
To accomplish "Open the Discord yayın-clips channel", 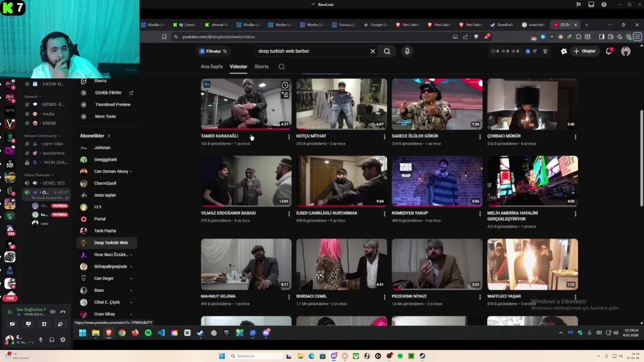I will pos(46,144).
